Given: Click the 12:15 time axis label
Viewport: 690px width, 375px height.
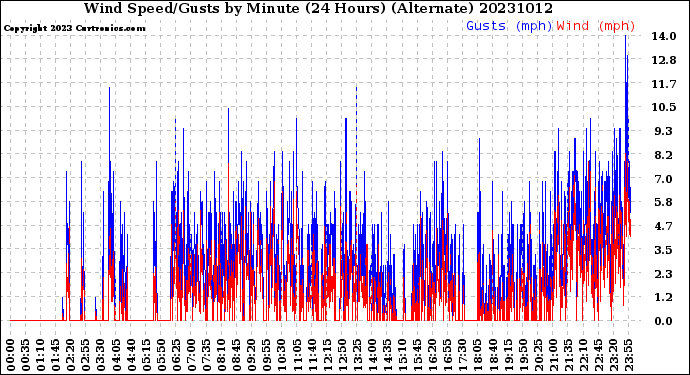Looking at the screenshot, I should [x=327, y=355].
